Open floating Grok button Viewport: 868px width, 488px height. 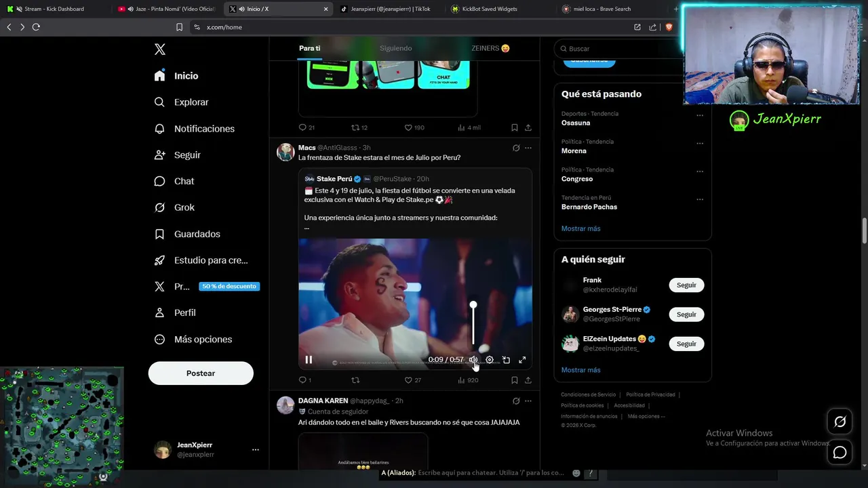click(840, 422)
